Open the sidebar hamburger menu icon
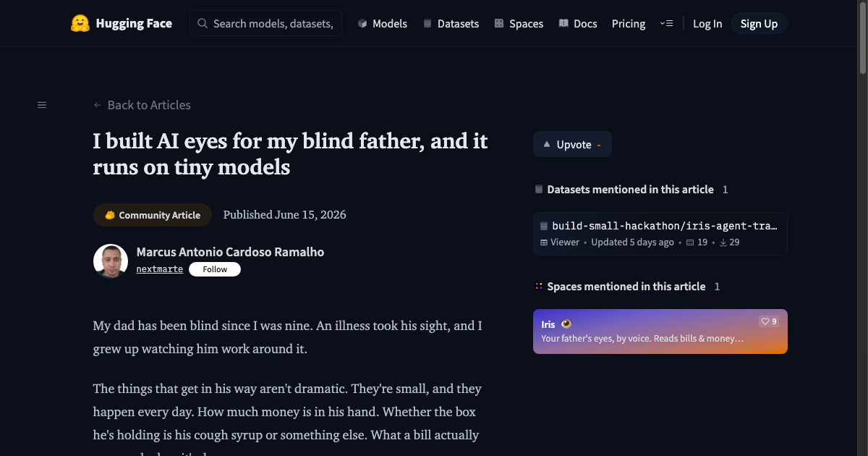 [42, 105]
